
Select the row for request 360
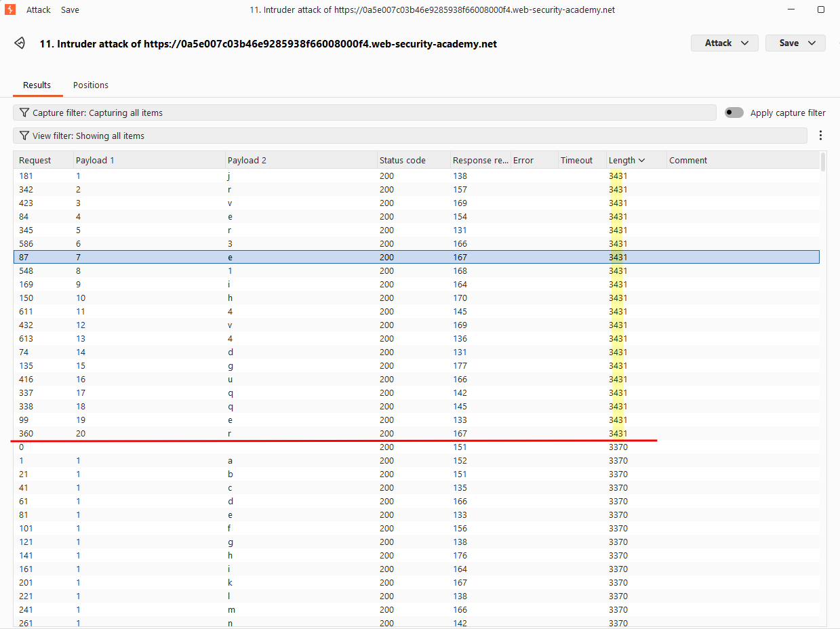pos(416,433)
